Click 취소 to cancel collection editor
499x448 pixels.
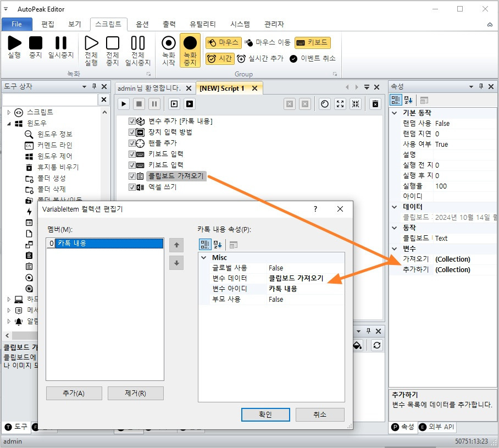pos(320,414)
